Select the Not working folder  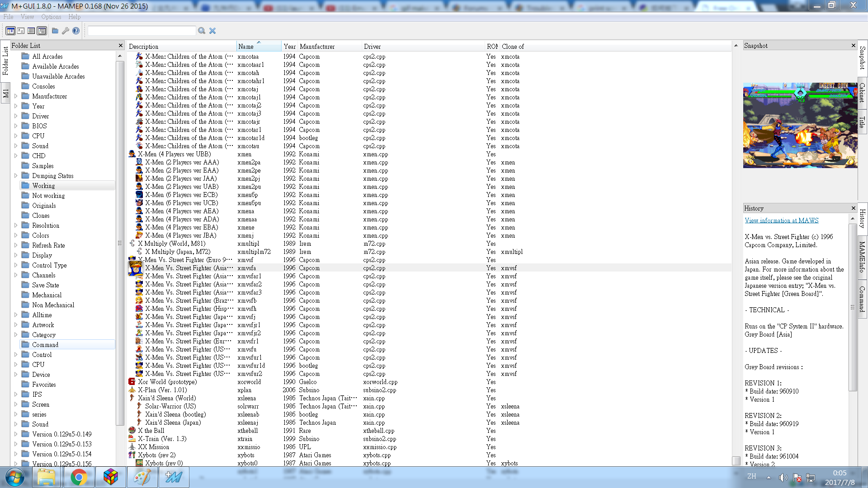[48, 196]
